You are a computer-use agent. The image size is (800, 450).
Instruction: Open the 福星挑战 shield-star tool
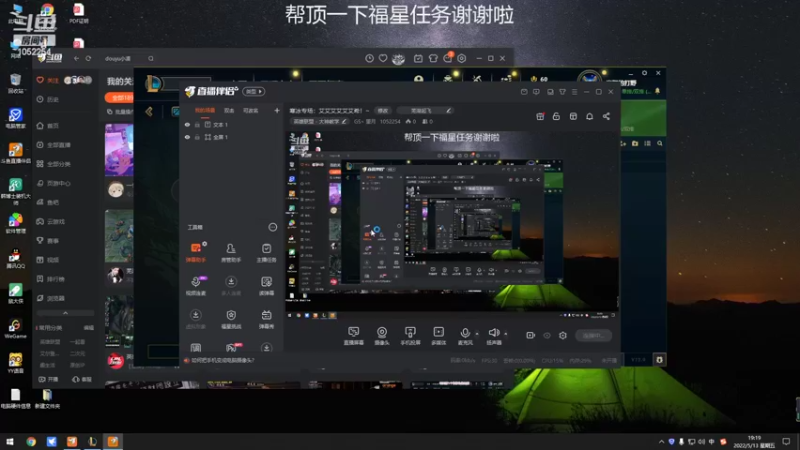pos(231,318)
